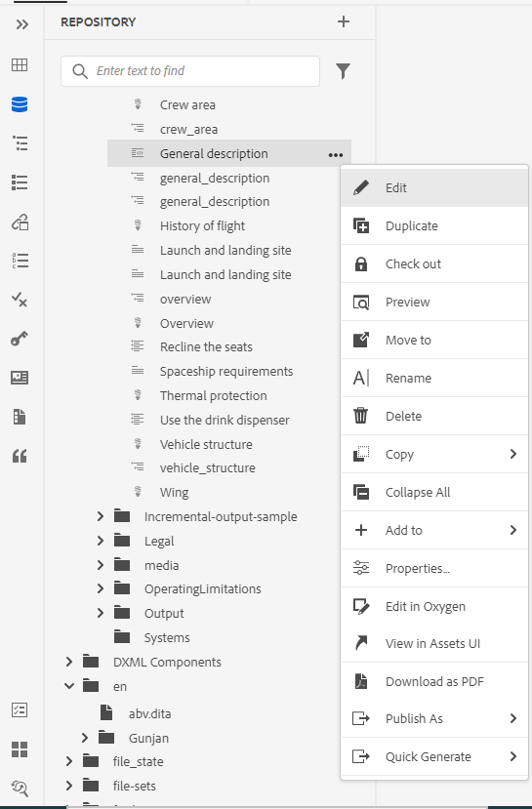This screenshot has width=532, height=809.
Task: Collapse the en folder
Action: [69, 686]
